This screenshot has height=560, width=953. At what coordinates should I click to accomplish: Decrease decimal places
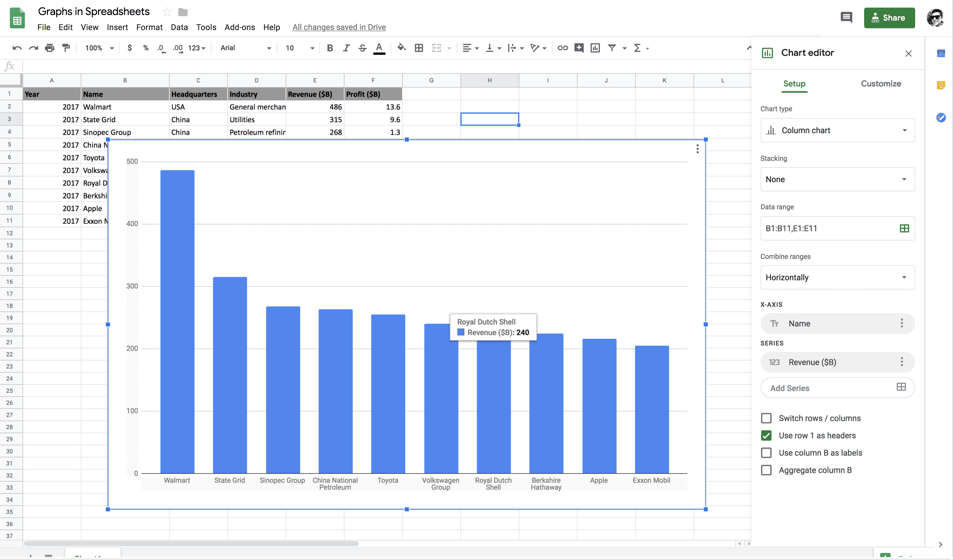click(x=161, y=48)
